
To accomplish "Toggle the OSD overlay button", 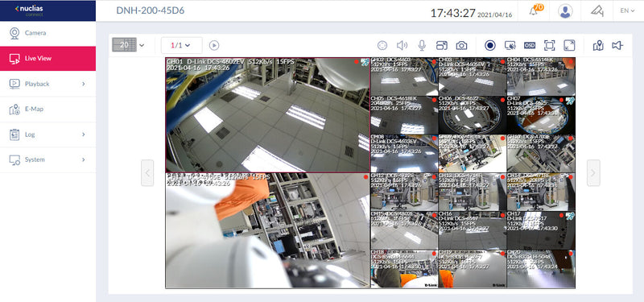I will [x=530, y=46].
